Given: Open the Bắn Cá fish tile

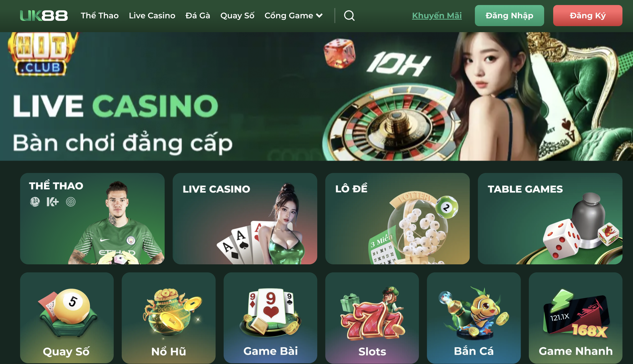Looking at the screenshot, I should (x=474, y=318).
